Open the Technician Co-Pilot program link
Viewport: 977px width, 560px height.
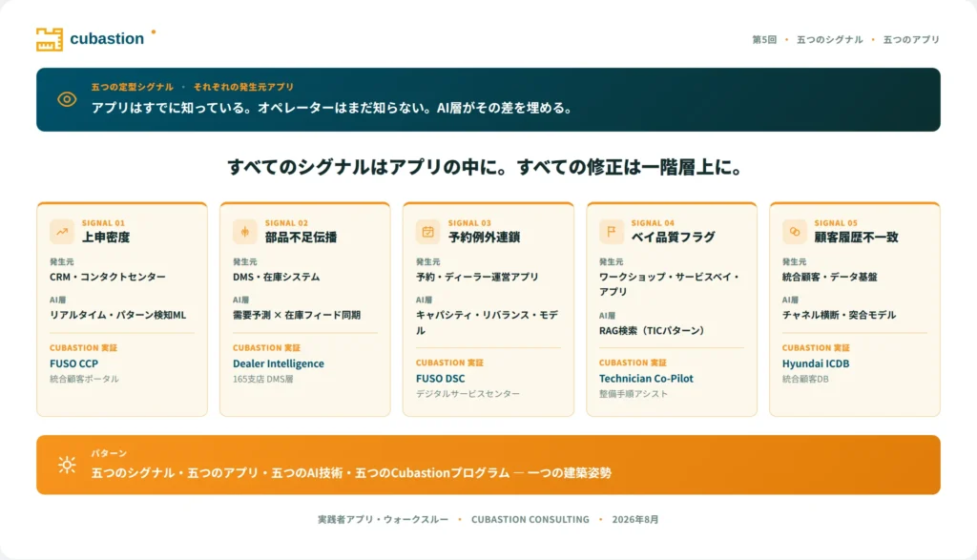tap(646, 378)
